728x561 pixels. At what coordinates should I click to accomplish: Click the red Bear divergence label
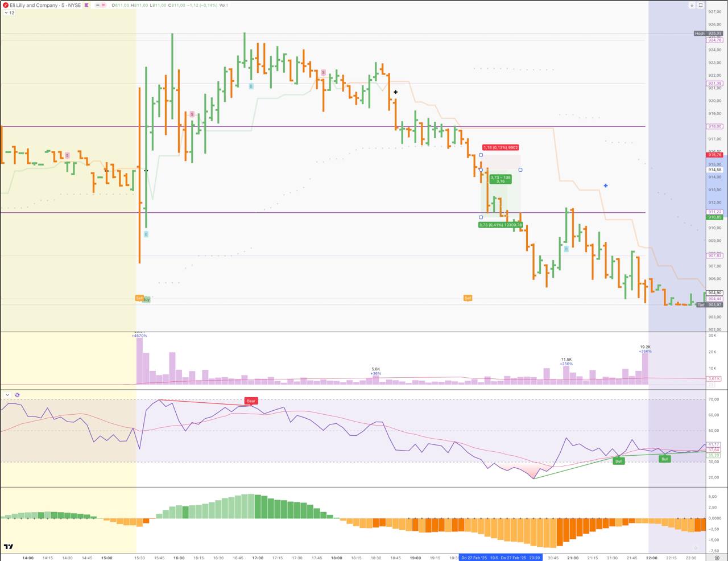point(251,401)
